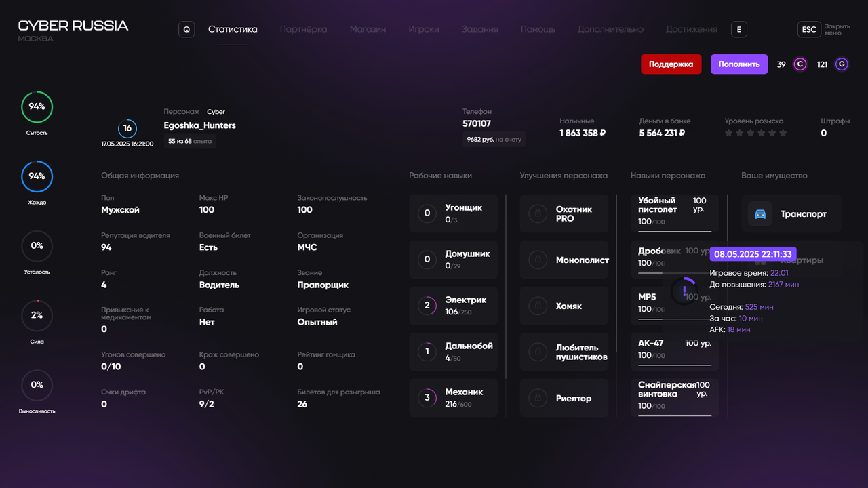The image size is (868, 488).
Task: Click the 55 из 68 опыта badge
Action: coord(190,141)
